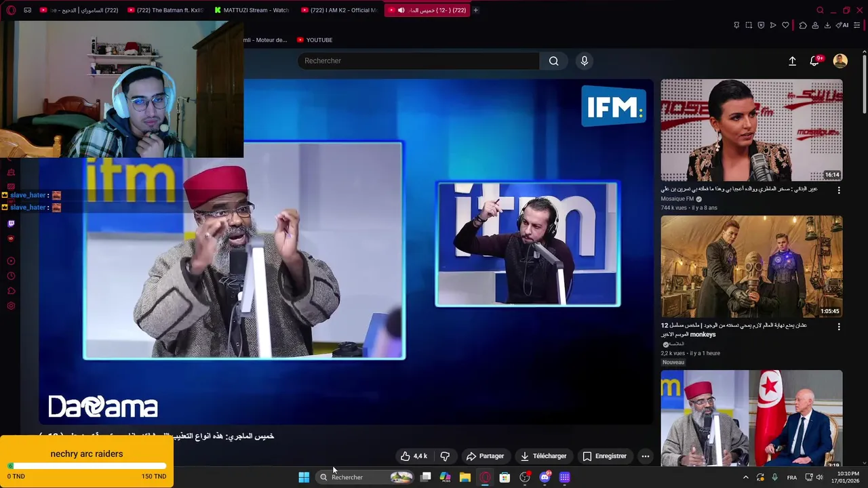
Task: Open a new browser tab
Action: pyautogui.click(x=475, y=10)
